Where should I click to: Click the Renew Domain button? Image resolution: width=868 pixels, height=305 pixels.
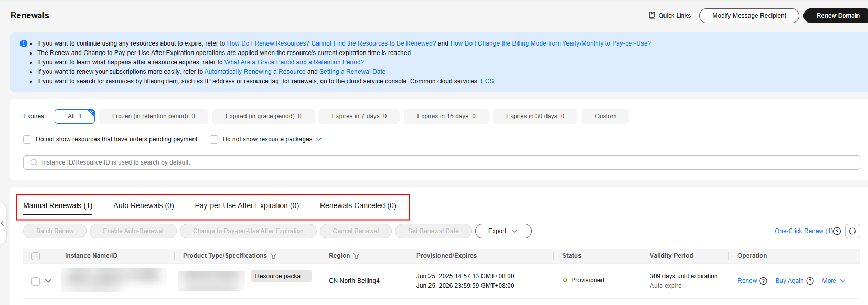click(x=838, y=16)
